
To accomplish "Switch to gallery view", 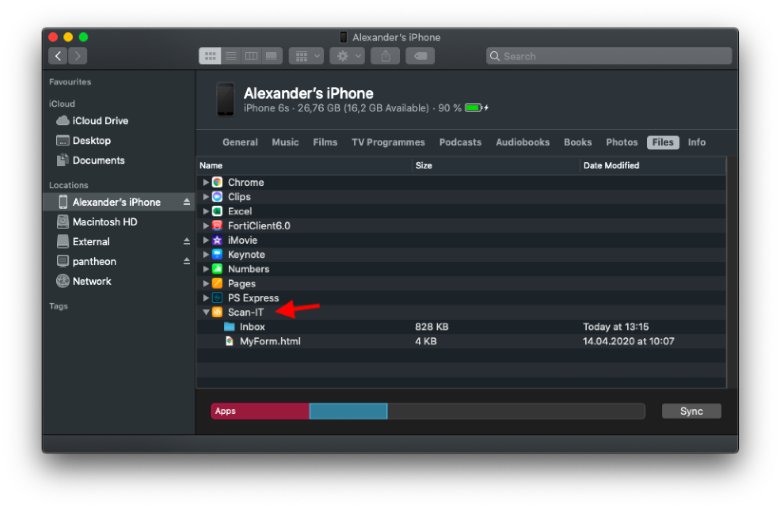I will (271, 56).
